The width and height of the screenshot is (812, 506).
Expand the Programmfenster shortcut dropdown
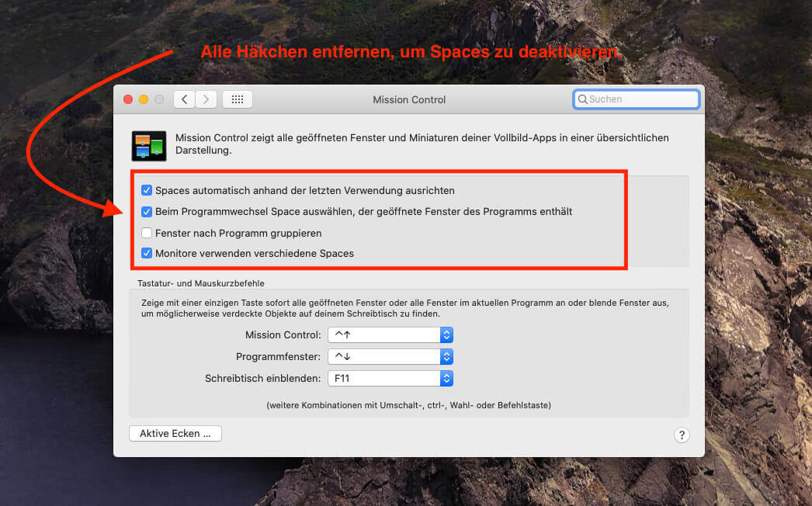tap(446, 357)
